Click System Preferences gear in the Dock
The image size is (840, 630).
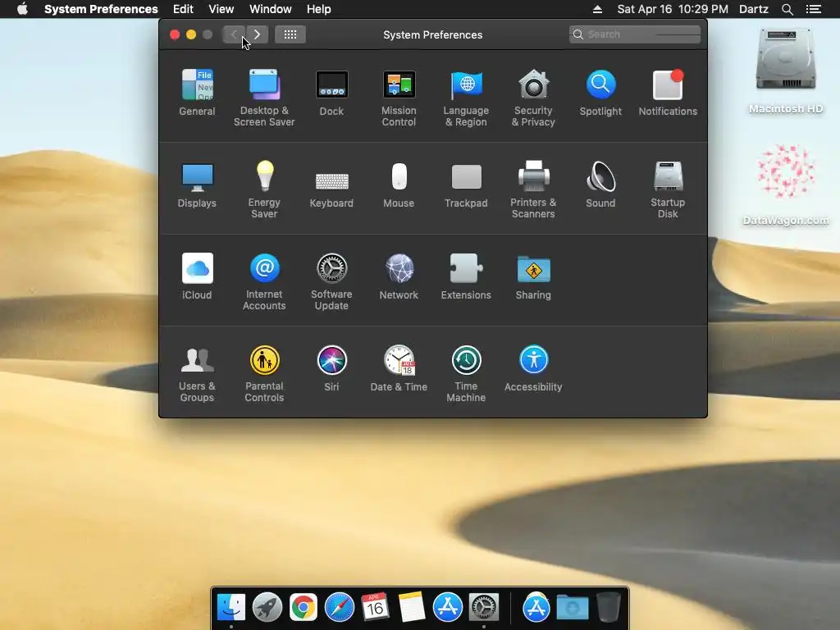click(484, 608)
